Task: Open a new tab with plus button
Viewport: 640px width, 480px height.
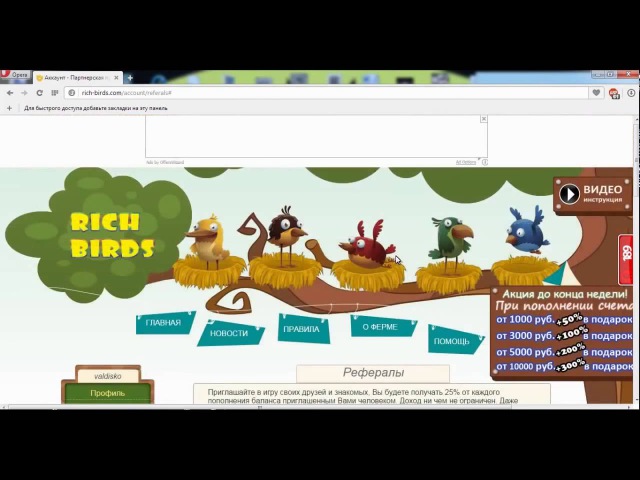Action: coord(130,78)
